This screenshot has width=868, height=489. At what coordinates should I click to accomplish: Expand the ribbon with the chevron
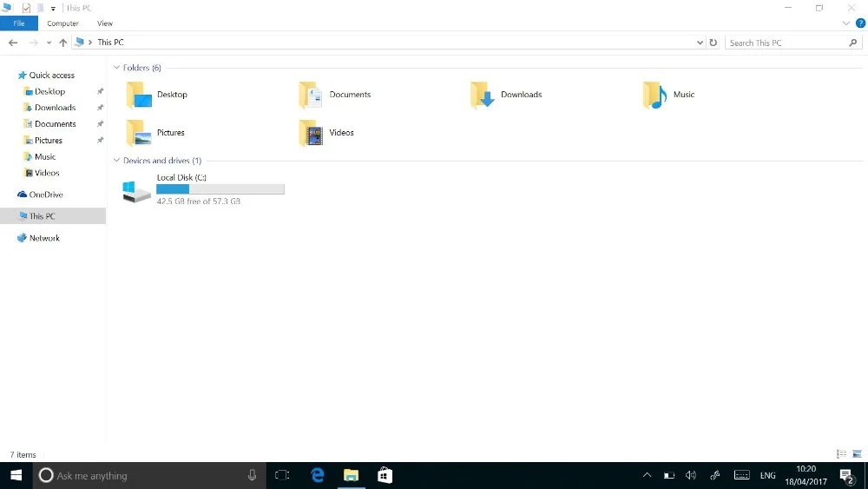tap(845, 23)
